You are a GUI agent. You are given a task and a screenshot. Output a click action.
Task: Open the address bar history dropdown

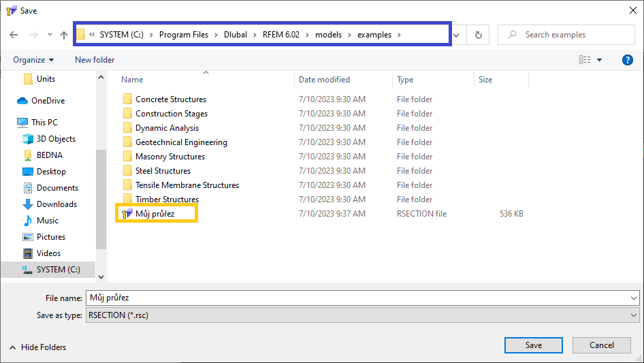pyautogui.click(x=456, y=35)
